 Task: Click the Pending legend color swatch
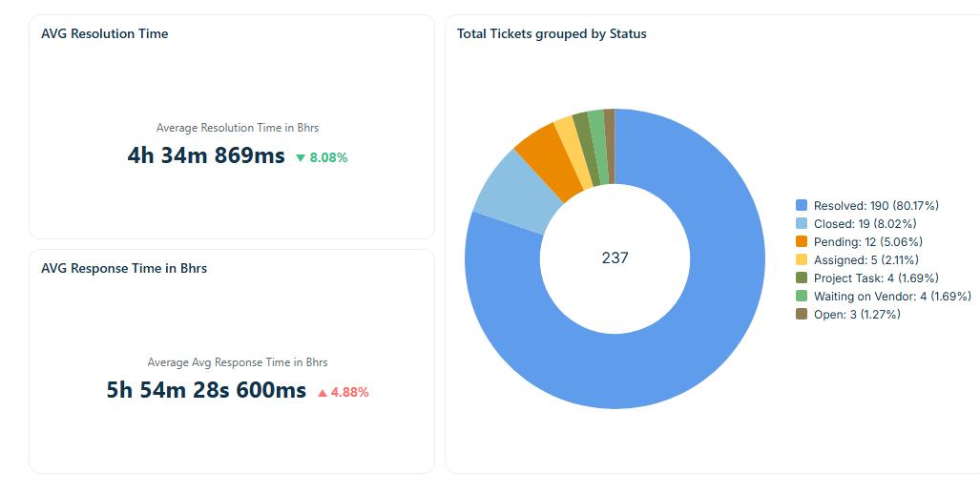click(x=802, y=241)
